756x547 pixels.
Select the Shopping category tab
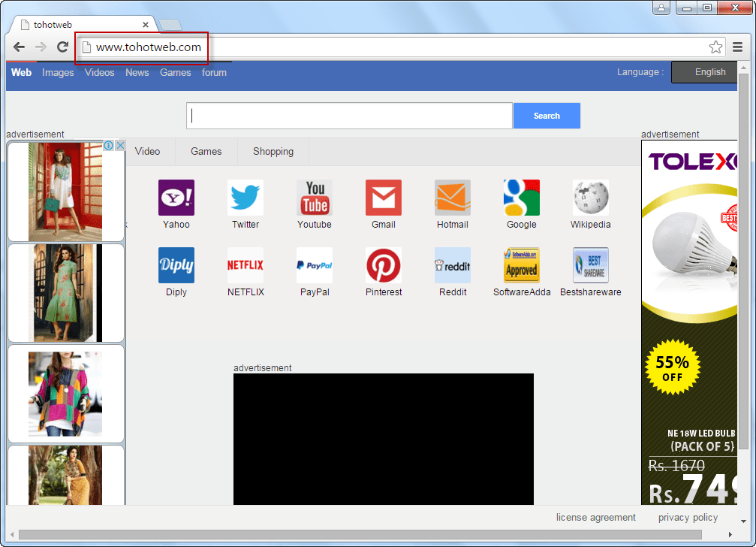click(x=273, y=152)
